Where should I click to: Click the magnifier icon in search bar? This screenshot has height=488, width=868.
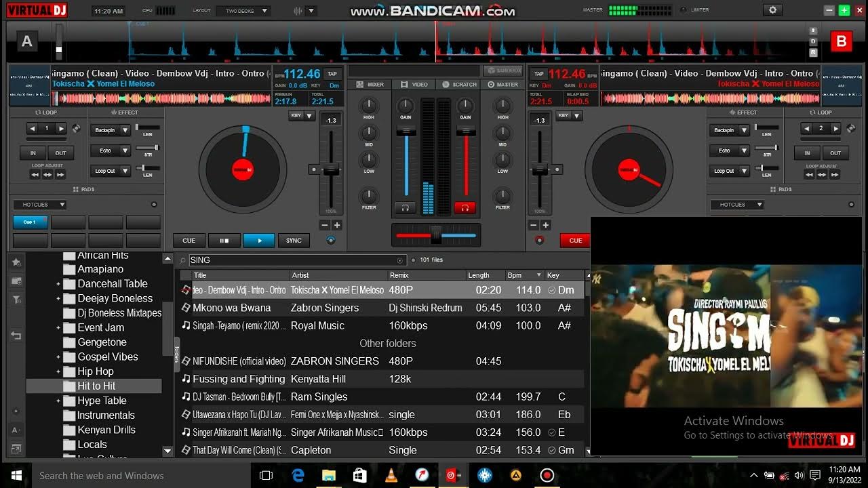coord(183,260)
